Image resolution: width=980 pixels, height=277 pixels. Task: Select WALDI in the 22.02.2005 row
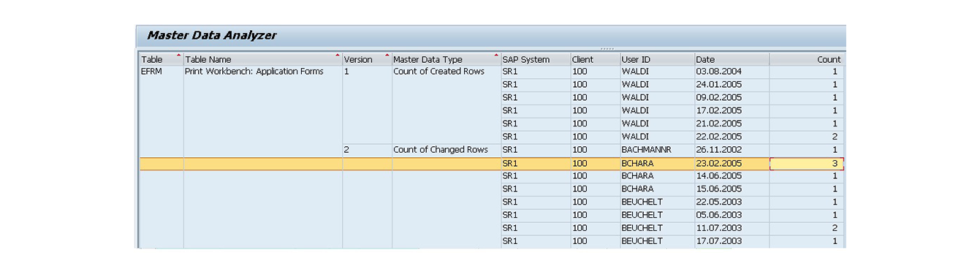[x=657, y=137]
